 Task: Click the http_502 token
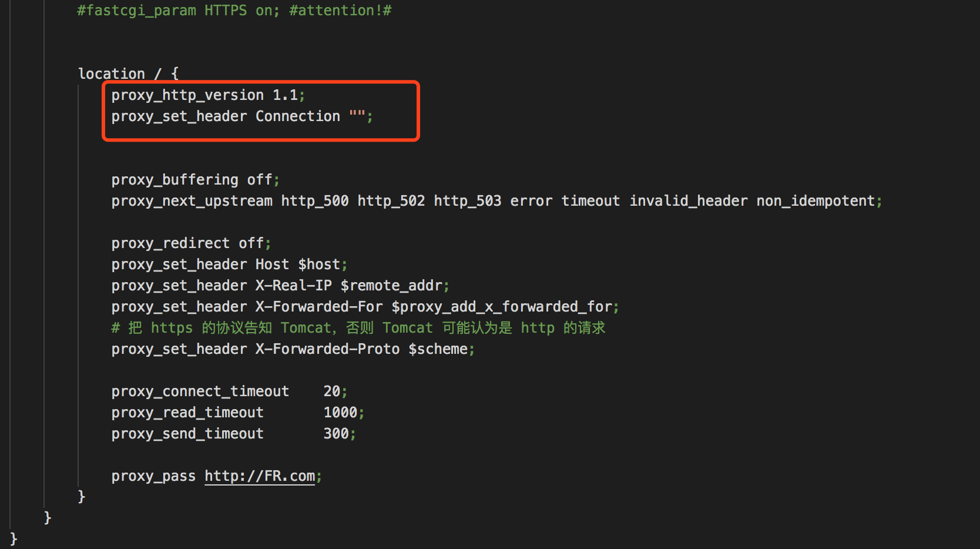click(391, 201)
